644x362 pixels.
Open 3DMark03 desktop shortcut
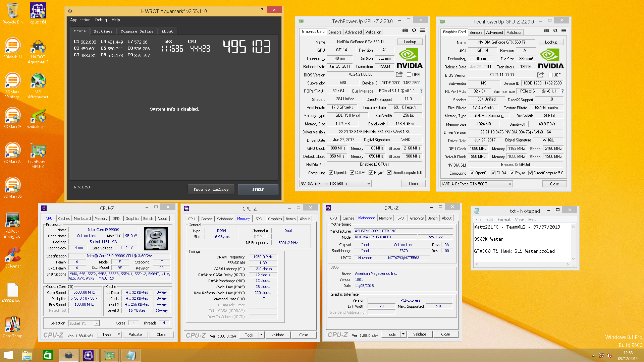pos(13,118)
